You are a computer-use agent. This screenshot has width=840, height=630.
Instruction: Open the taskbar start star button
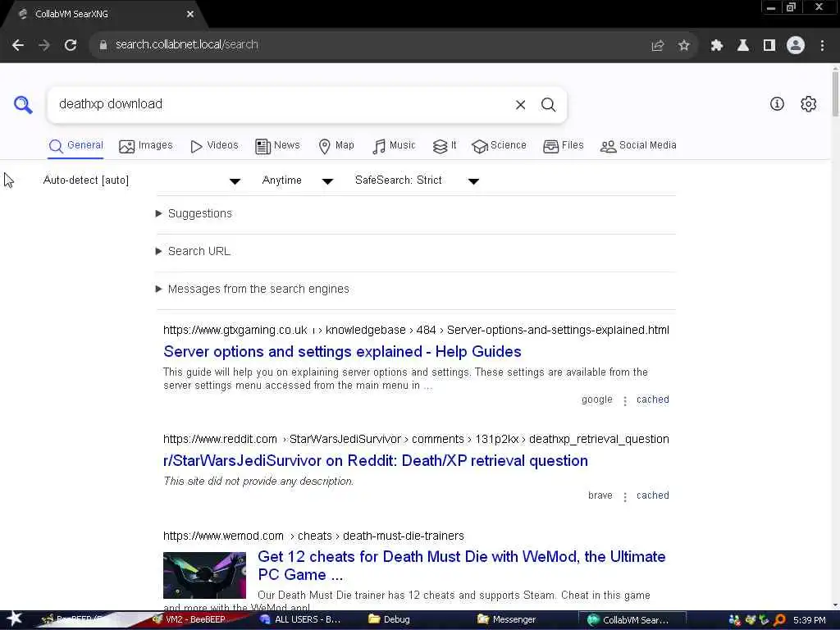[15, 619]
